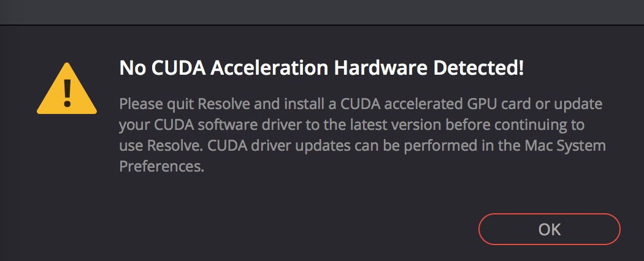Select the 'No CUDA Acceleration Hardware Detected!' heading
Viewport: 644px width, 261px height.
coord(321,69)
